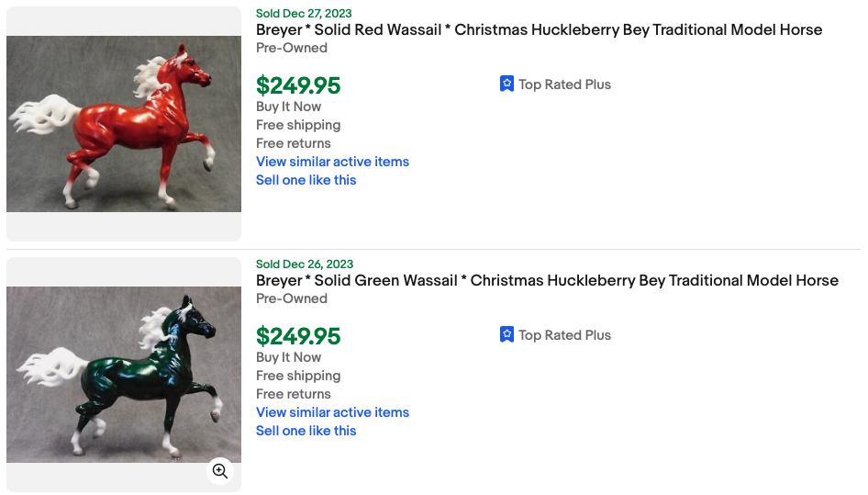Image resolution: width=868 pixels, height=495 pixels.
Task: Click Free returns text on Red Wassail listing
Action: 294,143
